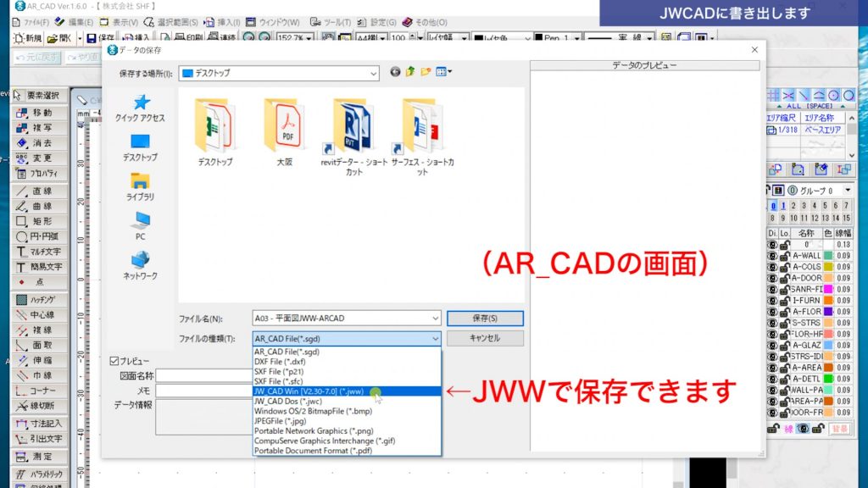This screenshot has width=868, height=488.
Task: Click the キャンセル button in the save dialog
Action: (x=486, y=338)
